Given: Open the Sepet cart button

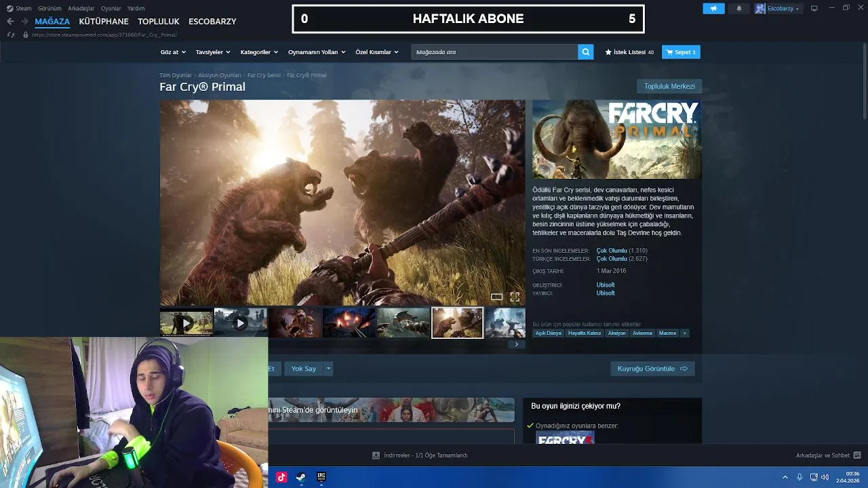Looking at the screenshot, I should pos(681,52).
